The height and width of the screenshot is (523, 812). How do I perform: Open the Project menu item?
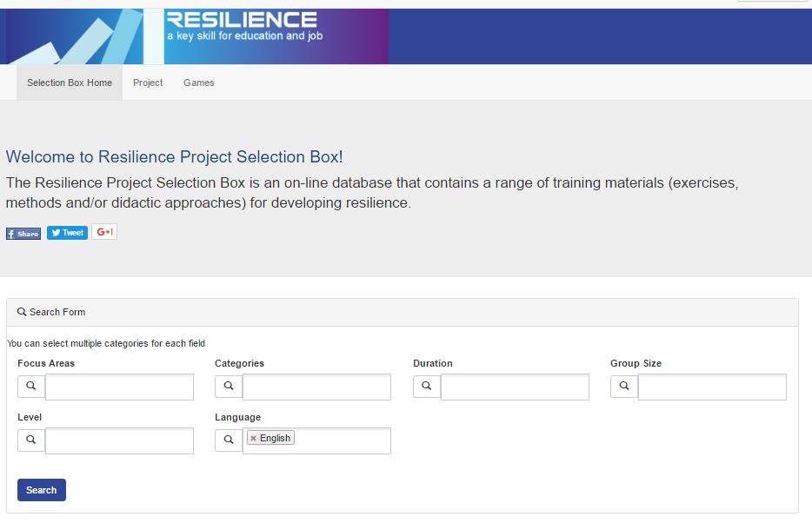click(x=148, y=83)
